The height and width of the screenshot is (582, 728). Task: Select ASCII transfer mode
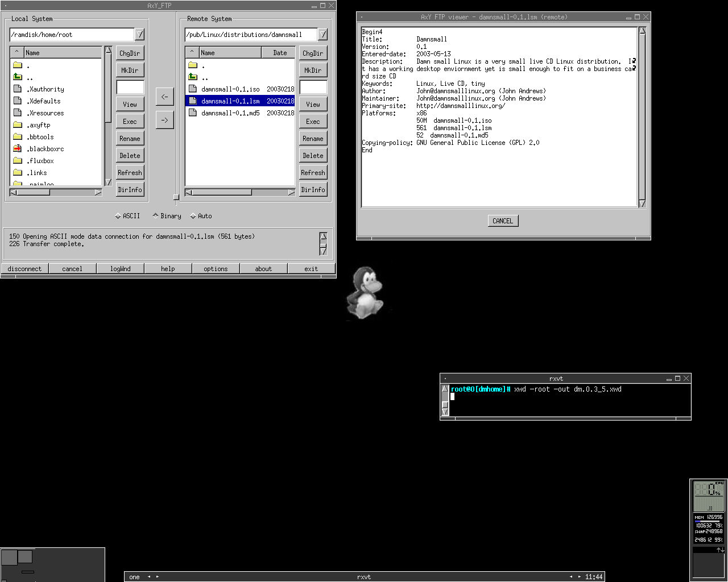(x=127, y=216)
